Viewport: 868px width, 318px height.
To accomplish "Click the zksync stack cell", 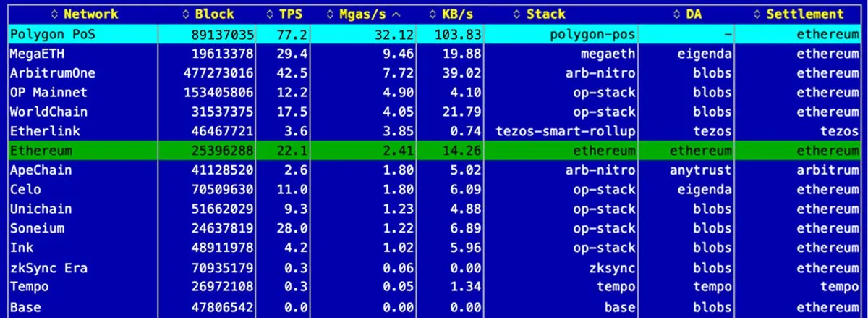I will click(612, 267).
